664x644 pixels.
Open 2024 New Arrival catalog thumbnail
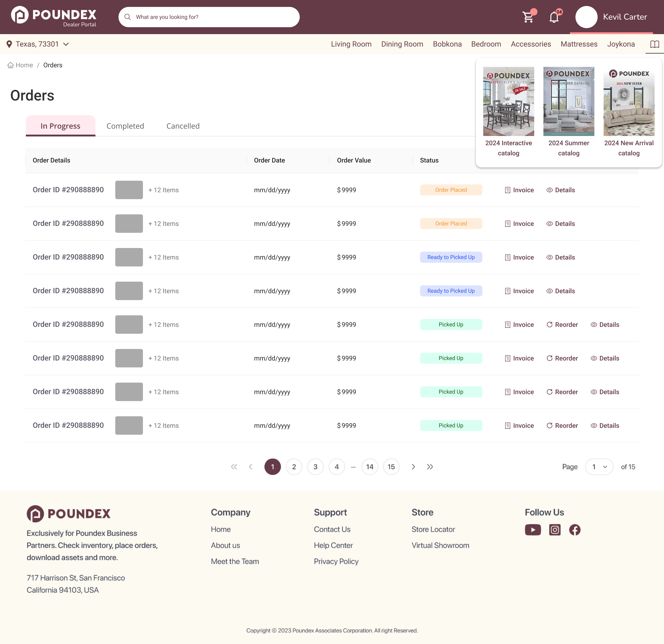(629, 101)
